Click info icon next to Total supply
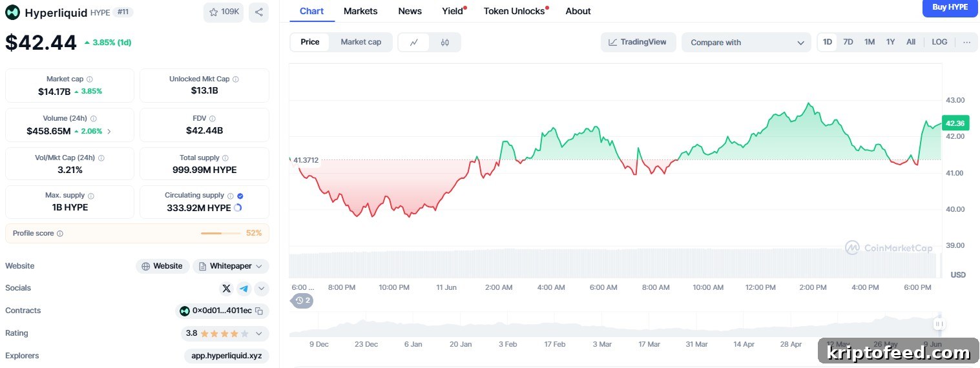Image resolution: width=980 pixels, height=368 pixels. tap(226, 158)
